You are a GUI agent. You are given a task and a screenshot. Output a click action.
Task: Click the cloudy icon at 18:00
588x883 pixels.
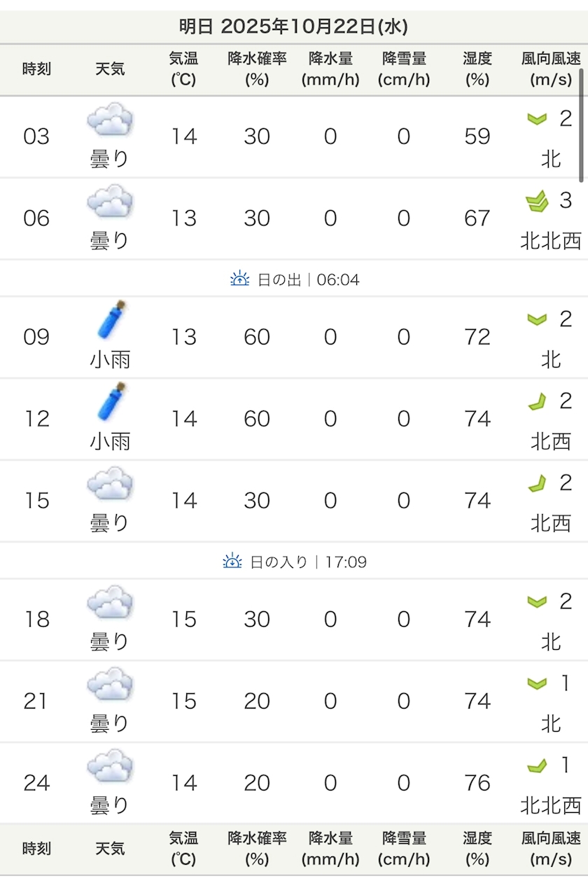[110, 603]
